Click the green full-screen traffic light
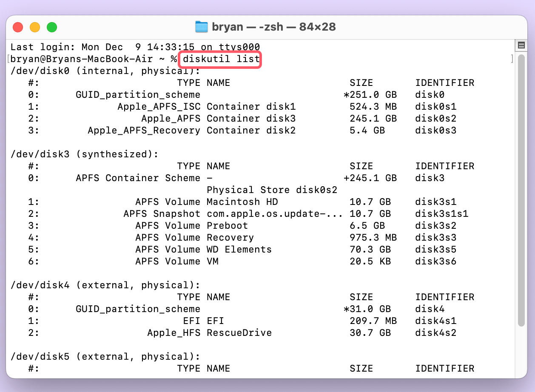This screenshot has height=392, width=535. coord(52,26)
